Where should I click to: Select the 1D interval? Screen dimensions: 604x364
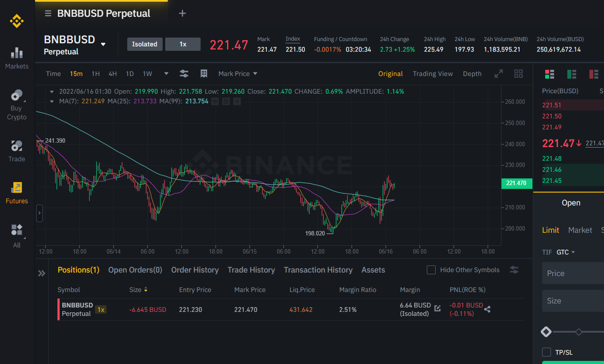click(x=129, y=74)
